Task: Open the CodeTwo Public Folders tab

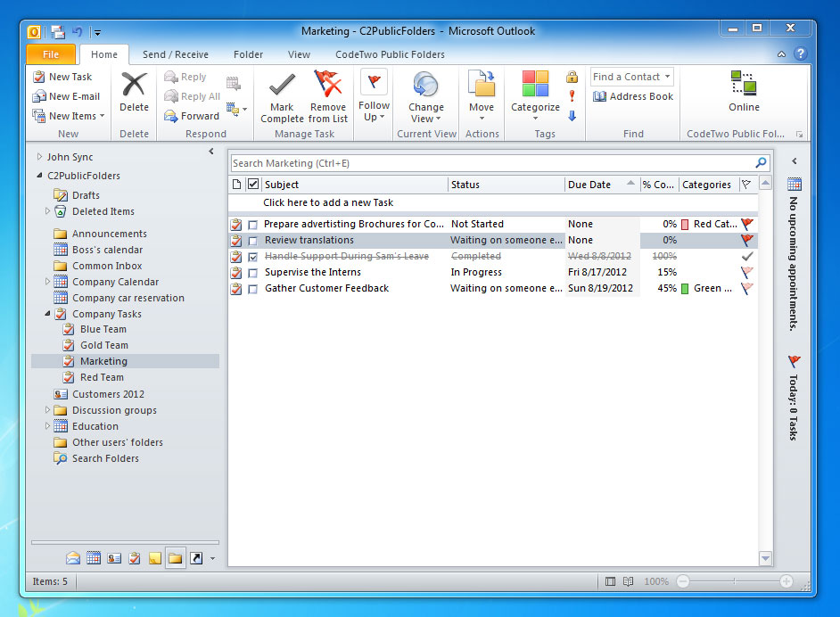Action: (x=390, y=54)
